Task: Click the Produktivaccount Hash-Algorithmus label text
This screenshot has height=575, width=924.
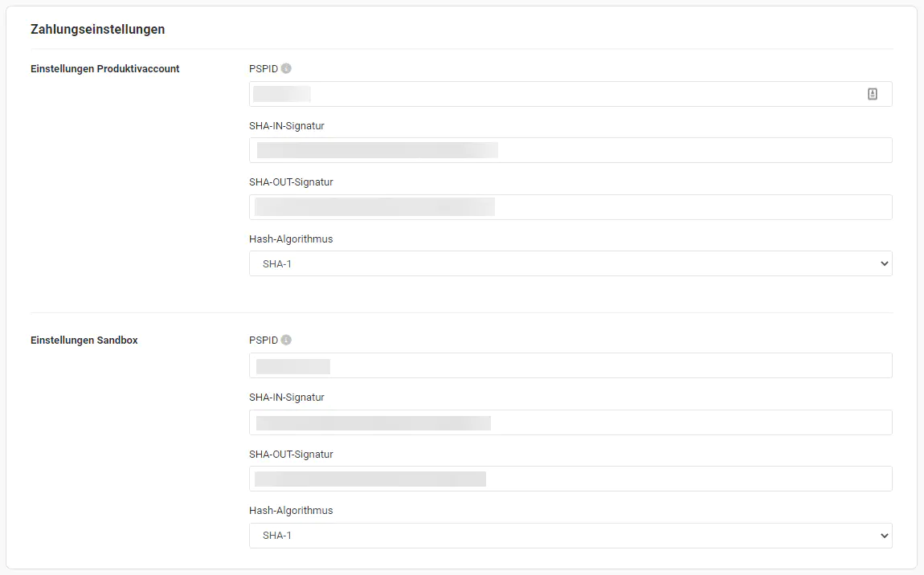Action: click(x=291, y=239)
